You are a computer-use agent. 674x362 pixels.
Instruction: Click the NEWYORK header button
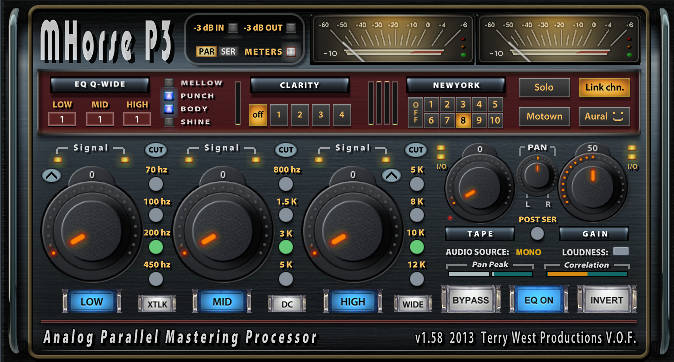pyautogui.click(x=456, y=85)
